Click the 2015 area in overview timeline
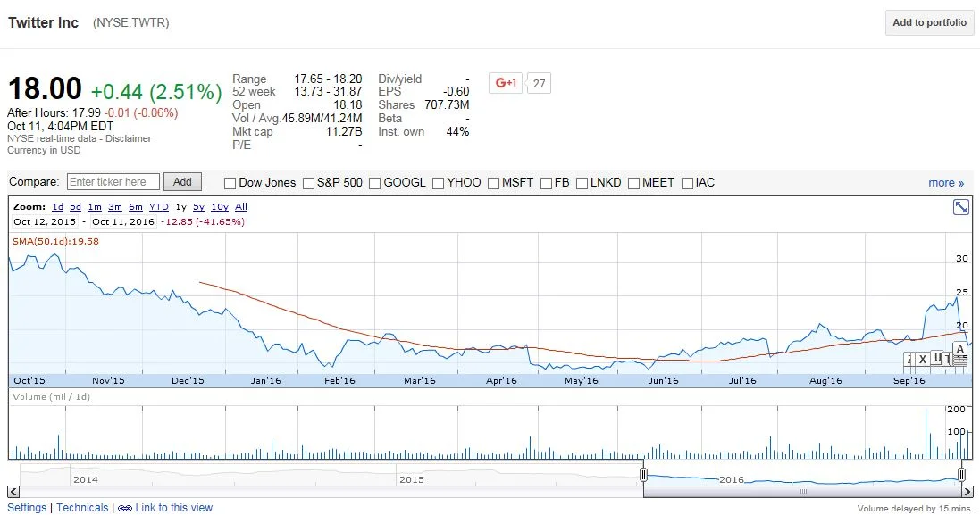Image resolution: width=980 pixels, height=515 pixels. (x=411, y=479)
